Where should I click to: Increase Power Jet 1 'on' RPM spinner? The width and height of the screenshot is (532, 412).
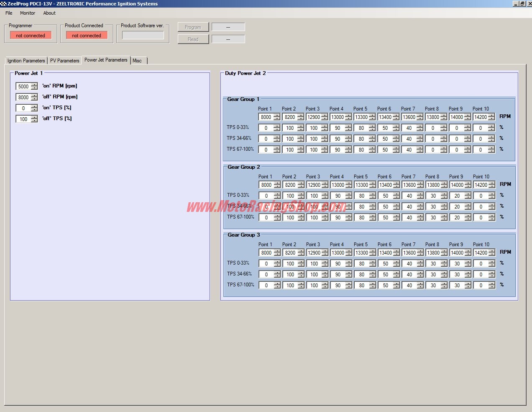tap(34, 85)
